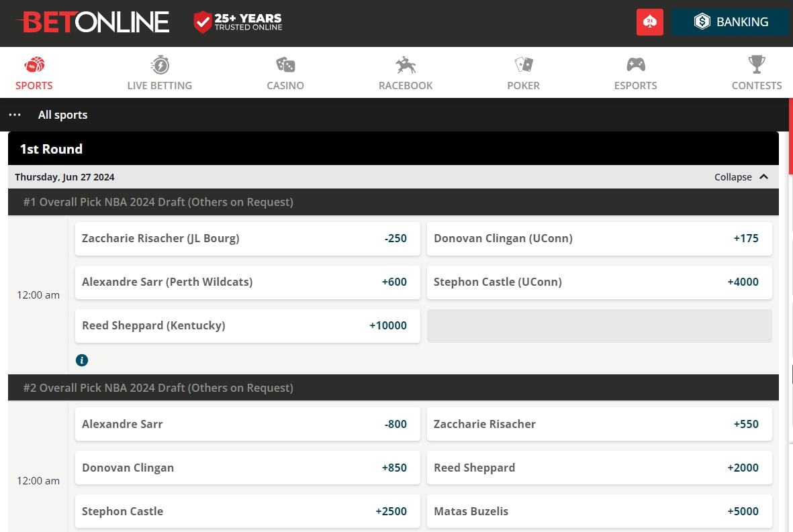The image size is (793, 532).
Task: Click the 1st Round heading
Action: click(51, 149)
